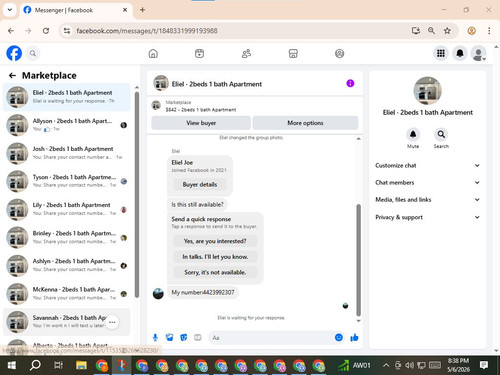Open Brinley's 2beds 1 bath conversation
Viewport: 500px width, 375px height.
tap(67, 237)
